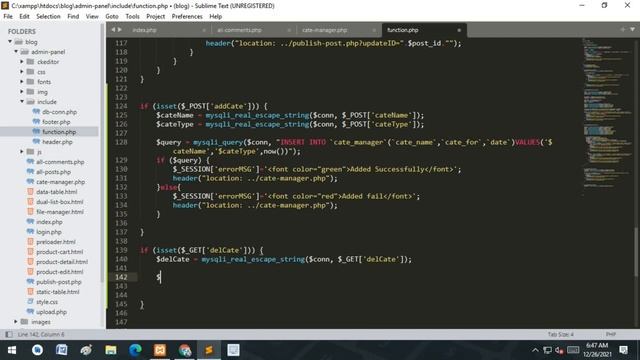
Task: Open preloader.html in sidebar
Action: (56, 242)
